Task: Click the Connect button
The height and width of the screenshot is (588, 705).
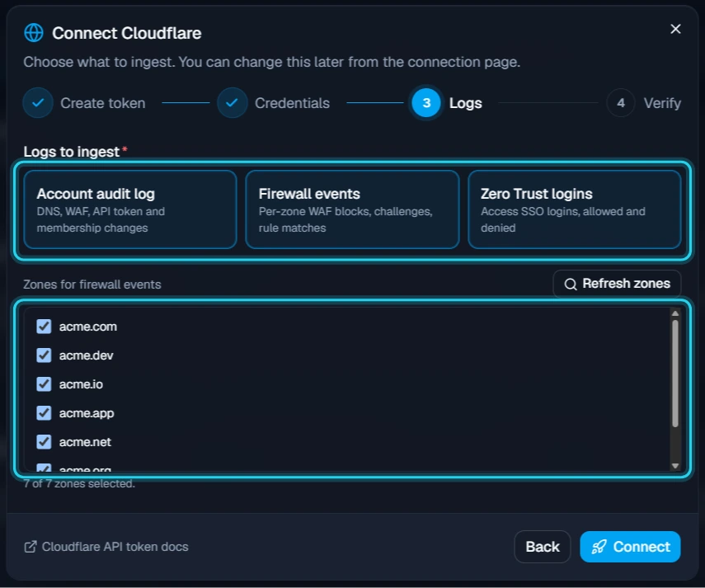Action: [x=630, y=547]
